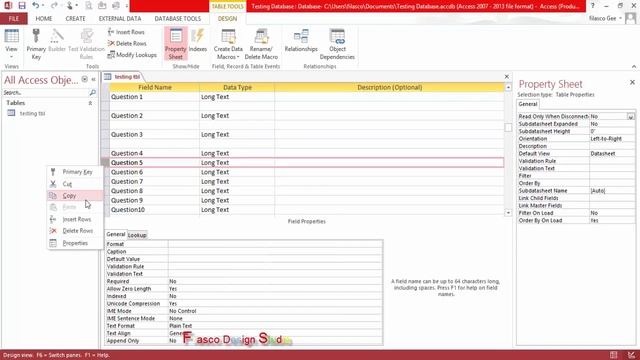Collapse the navigation pane shutter
The image size is (640, 360).
[93, 79]
